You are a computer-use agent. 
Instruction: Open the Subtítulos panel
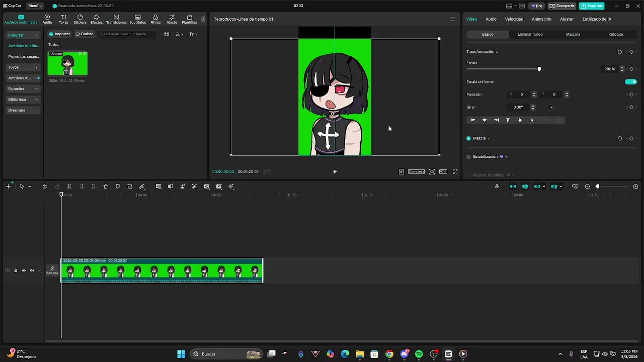pos(137,19)
